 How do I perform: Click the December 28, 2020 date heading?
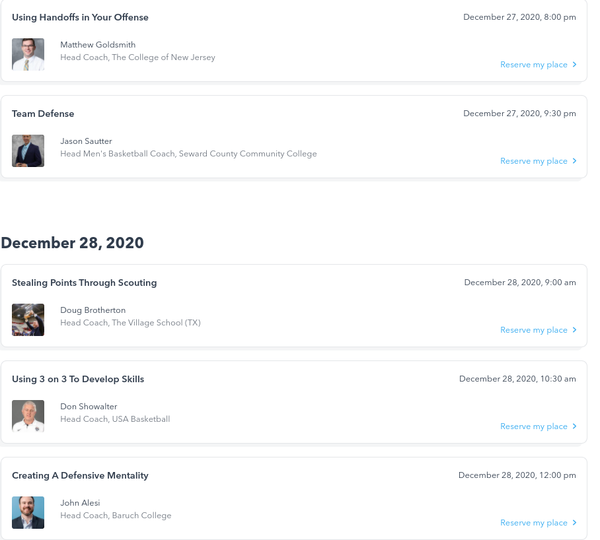pyautogui.click(x=72, y=243)
